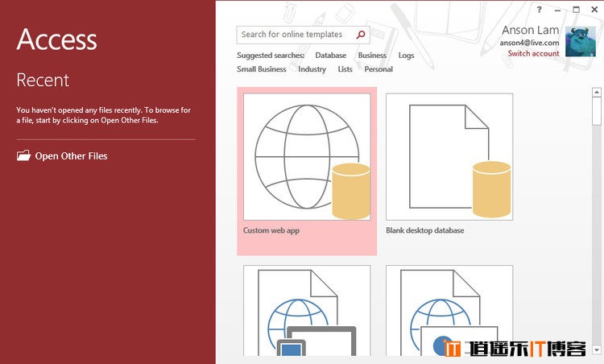604x364 pixels.
Task: Open Help with the question mark icon
Action: point(540,10)
